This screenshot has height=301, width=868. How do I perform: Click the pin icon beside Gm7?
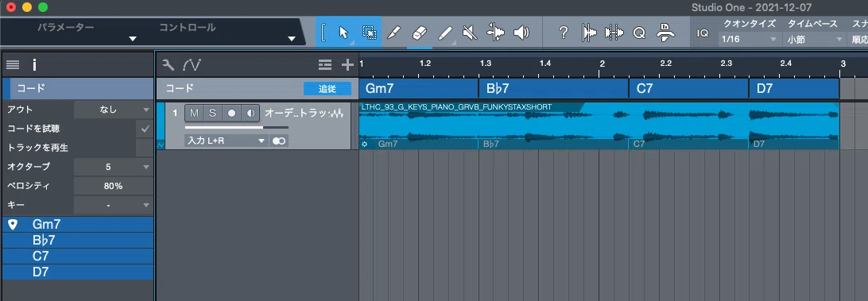coord(13,224)
